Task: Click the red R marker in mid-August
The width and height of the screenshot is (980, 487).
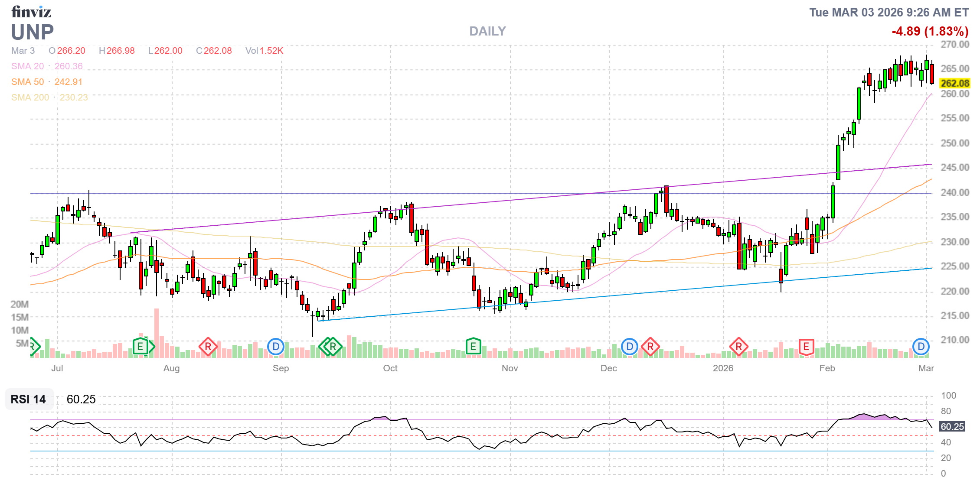Action: click(x=208, y=347)
